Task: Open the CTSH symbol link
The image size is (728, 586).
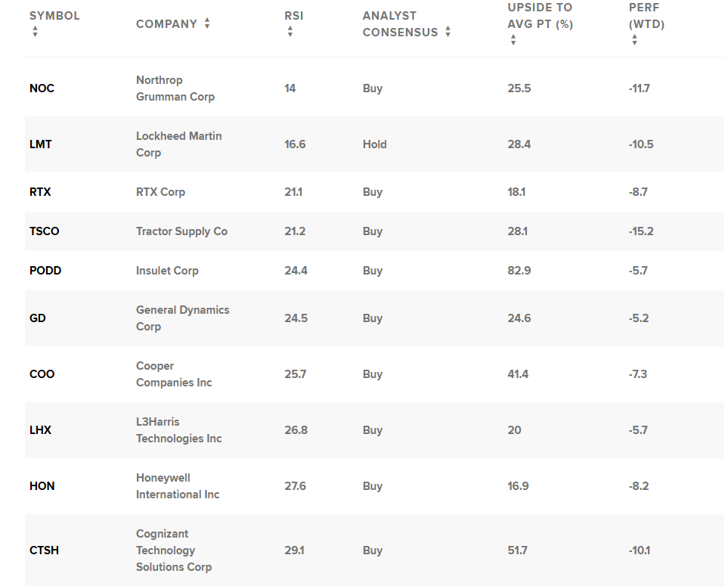Action: tap(44, 550)
